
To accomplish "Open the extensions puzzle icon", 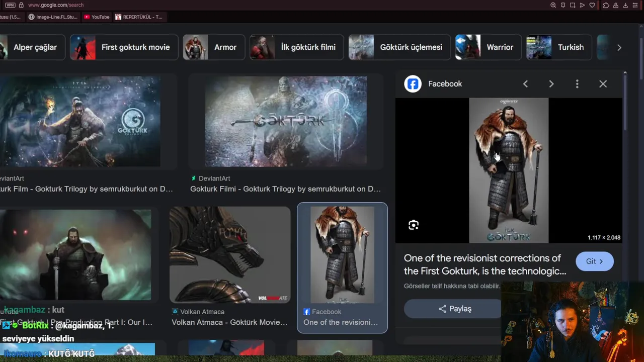I will click(x=606, y=5).
